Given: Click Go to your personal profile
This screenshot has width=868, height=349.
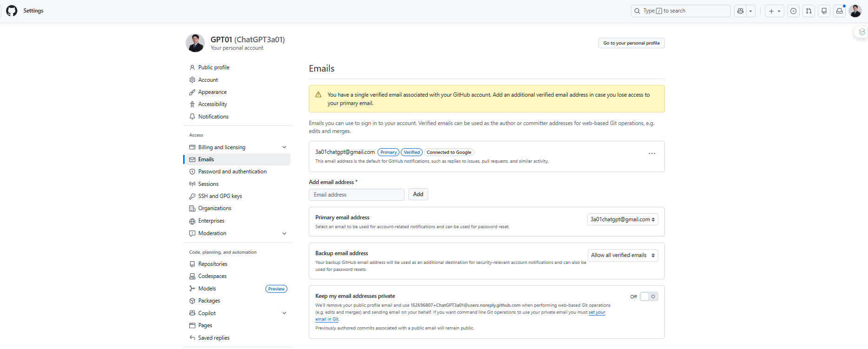Looking at the screenshot, I should [631, 43].
